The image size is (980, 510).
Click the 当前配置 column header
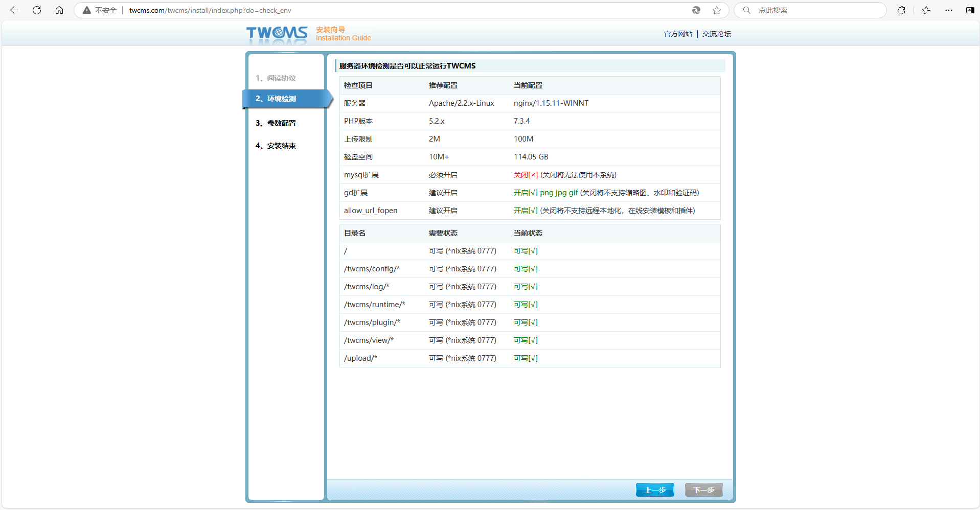click(528, 85)
